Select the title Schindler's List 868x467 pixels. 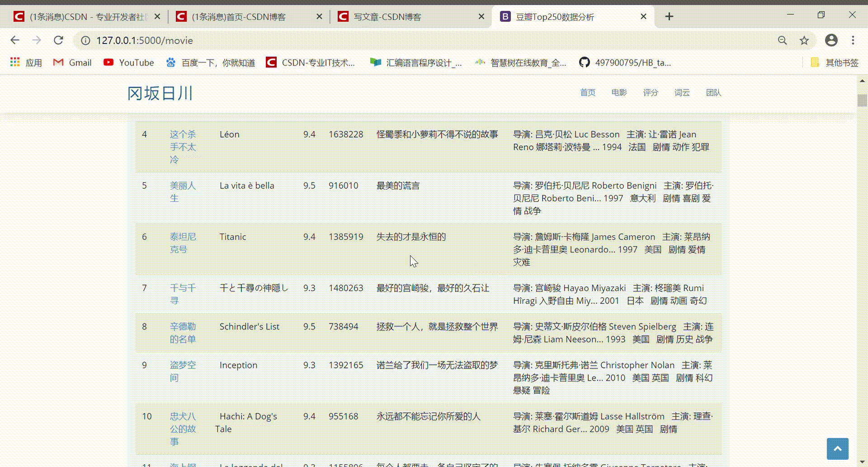click(250, 327)
